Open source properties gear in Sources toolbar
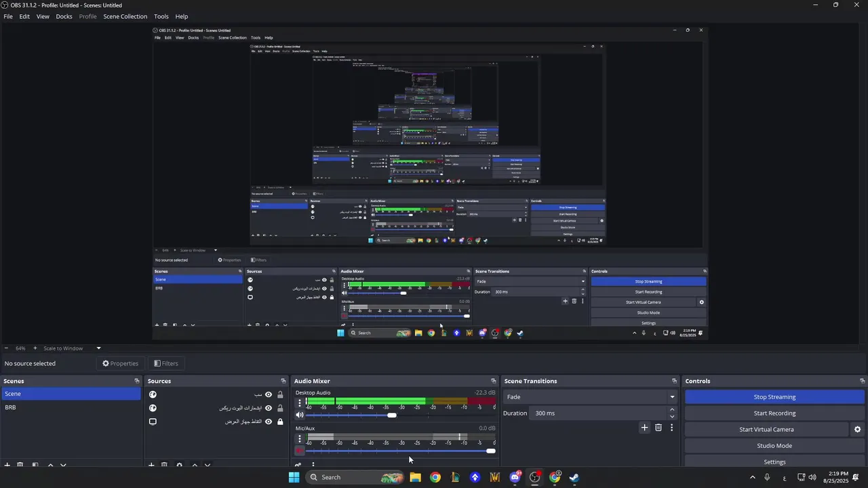Image resolution: width=868 pixels, height=488 pixels. (x=179, y=465)
